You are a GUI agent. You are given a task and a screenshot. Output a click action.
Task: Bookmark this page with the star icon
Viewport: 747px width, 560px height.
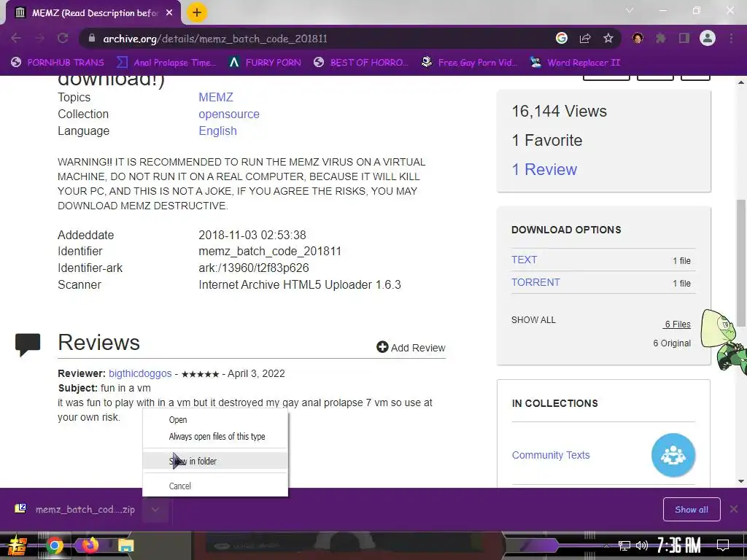point(608,38)
